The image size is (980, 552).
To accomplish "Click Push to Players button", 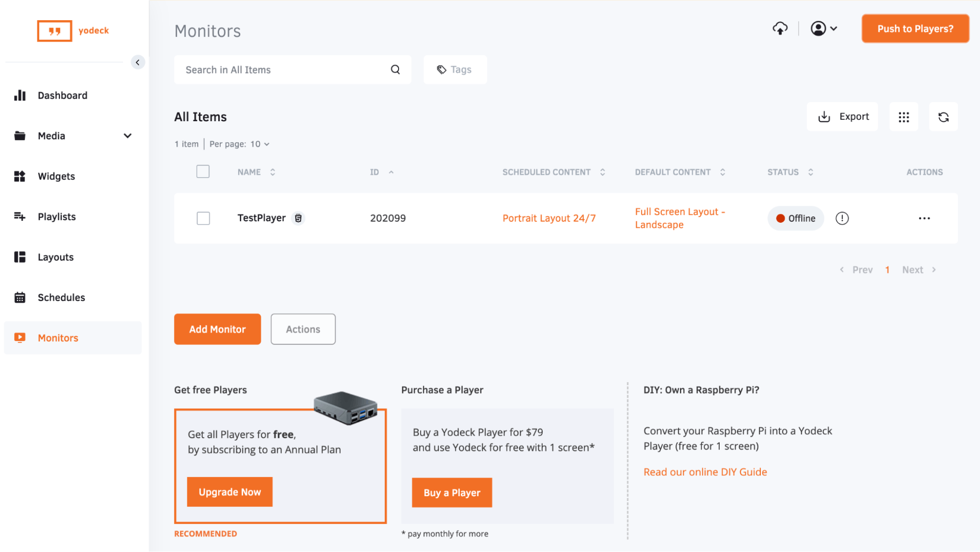I will tap(915, 28).
